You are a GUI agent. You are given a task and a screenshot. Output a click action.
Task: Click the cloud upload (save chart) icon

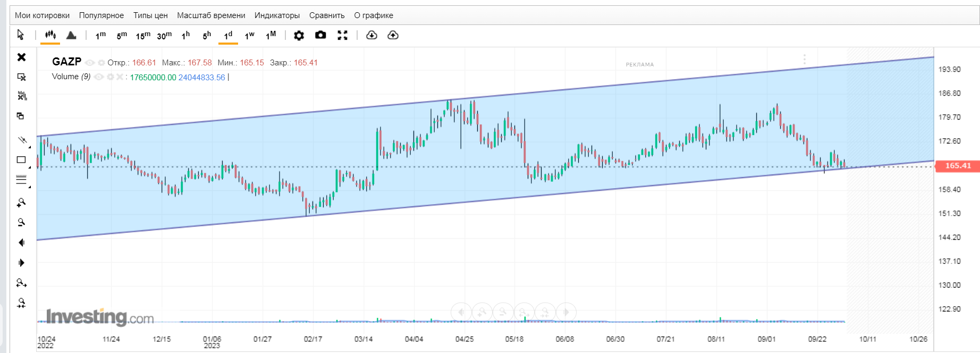point(393,35)
